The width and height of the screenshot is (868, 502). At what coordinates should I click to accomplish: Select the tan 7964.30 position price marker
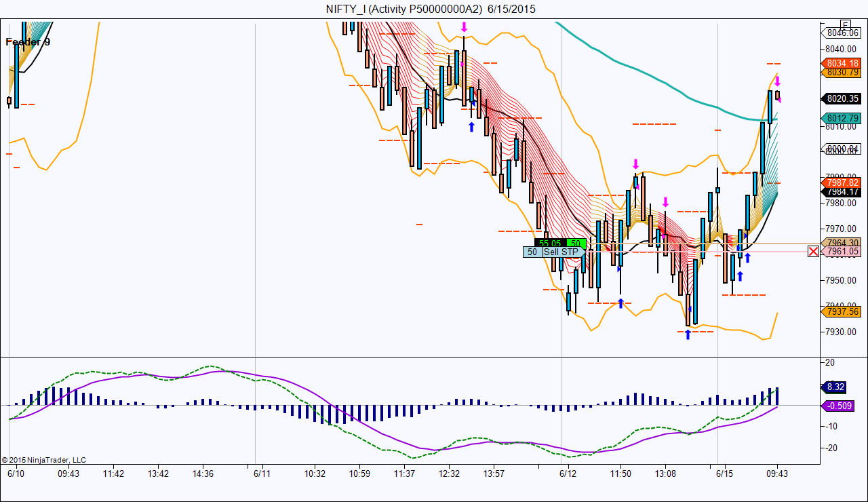pyautogui.click(x=841, y=243)
